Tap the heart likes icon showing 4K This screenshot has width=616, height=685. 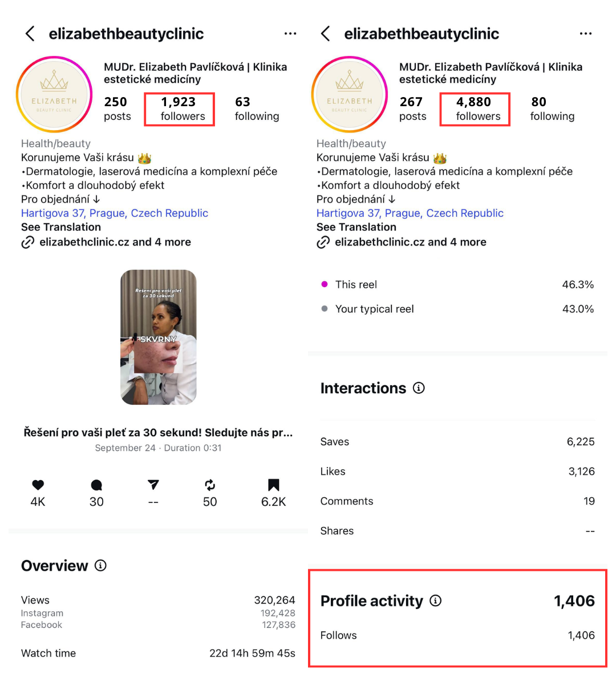(x=38, y=485)
